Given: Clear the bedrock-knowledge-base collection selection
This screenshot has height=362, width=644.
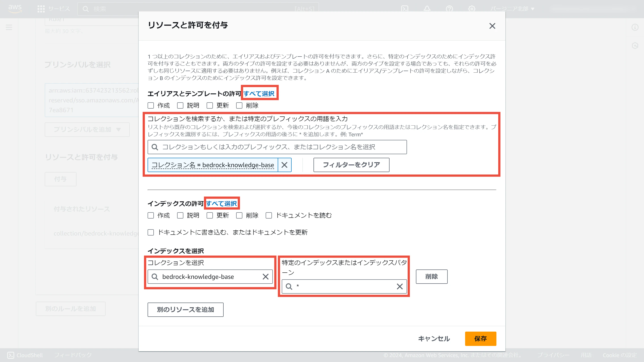Looking at the screenshot, I should [265, 277].
